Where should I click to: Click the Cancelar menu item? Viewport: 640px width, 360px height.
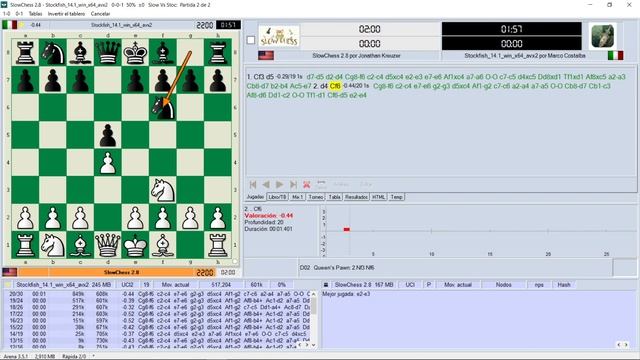coord(100,13)
